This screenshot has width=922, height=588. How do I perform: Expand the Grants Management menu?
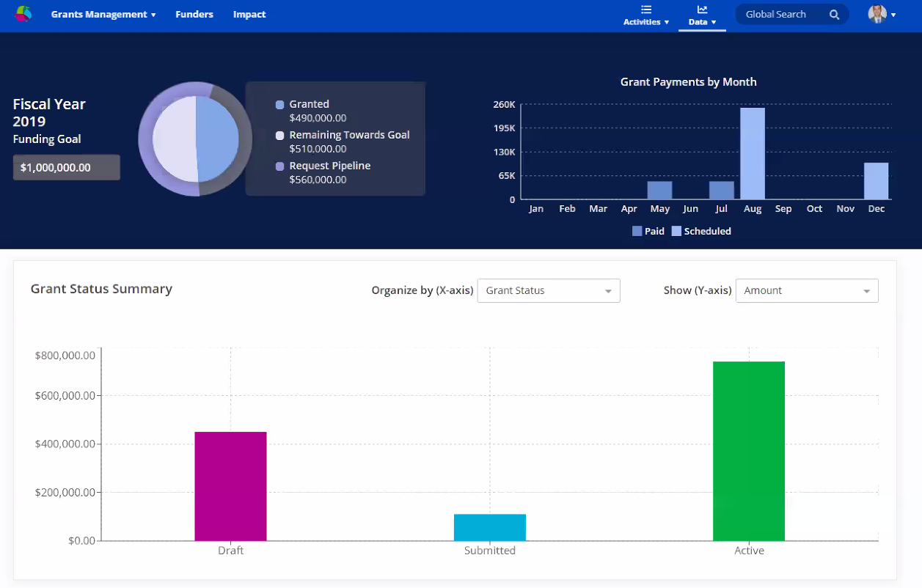pos(103,15)
